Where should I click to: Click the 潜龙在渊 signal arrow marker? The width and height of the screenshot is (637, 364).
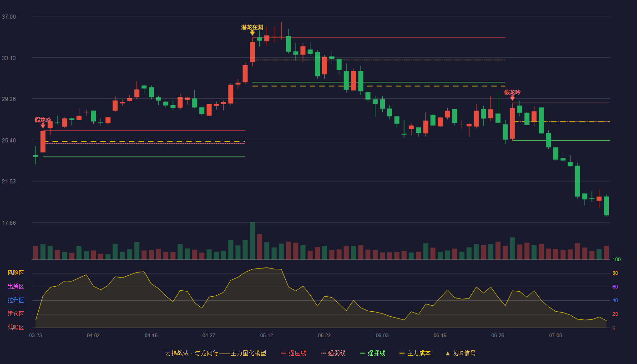pos(252,33)
